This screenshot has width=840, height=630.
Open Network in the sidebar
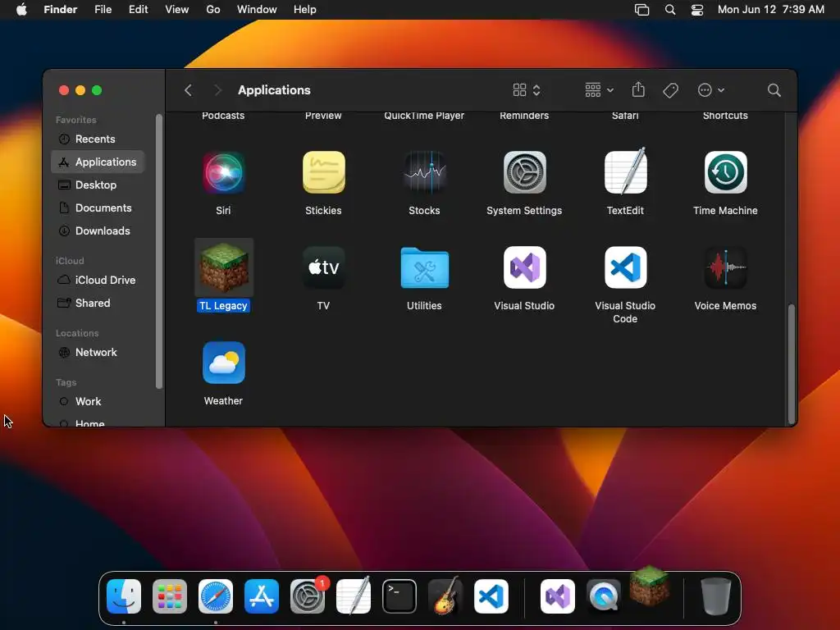point(98,352)
